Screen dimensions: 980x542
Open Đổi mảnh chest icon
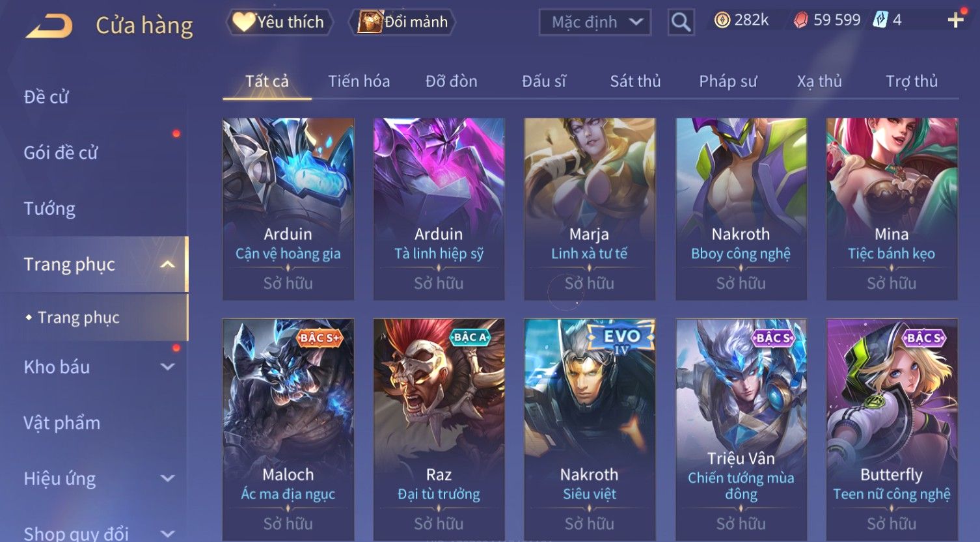click(x=370, y=22)
